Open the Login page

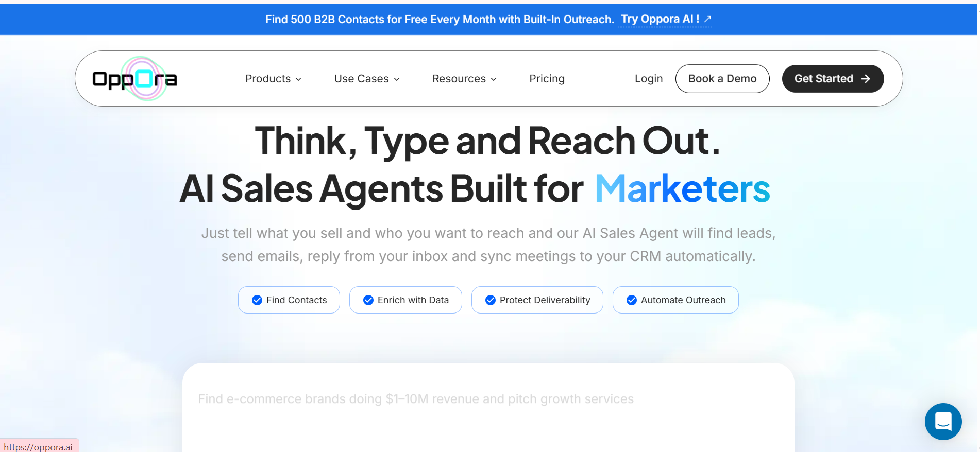[x=648, y=79]
